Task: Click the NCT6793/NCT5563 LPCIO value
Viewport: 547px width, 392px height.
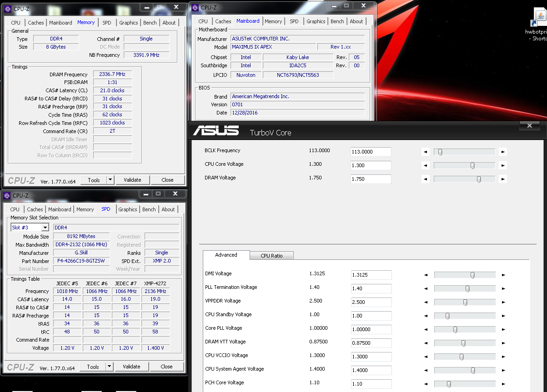Action: point(298,75)
